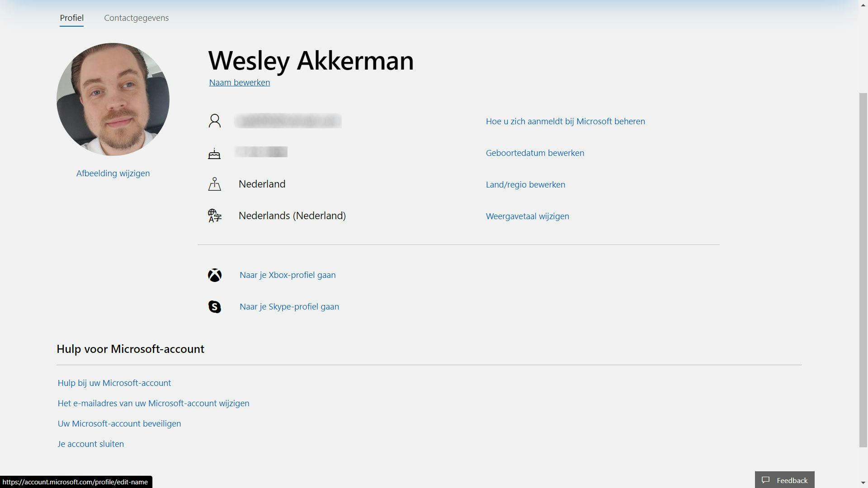The width and height of the screenshot is (868, 488).
Task: Click the birthday cake icon
Action: click(x=214, y=154)
